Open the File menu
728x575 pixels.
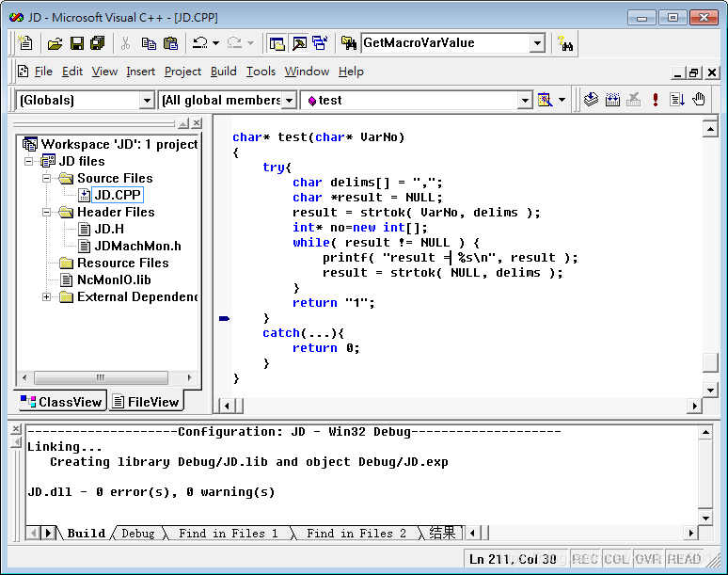(x=43, y=72)
